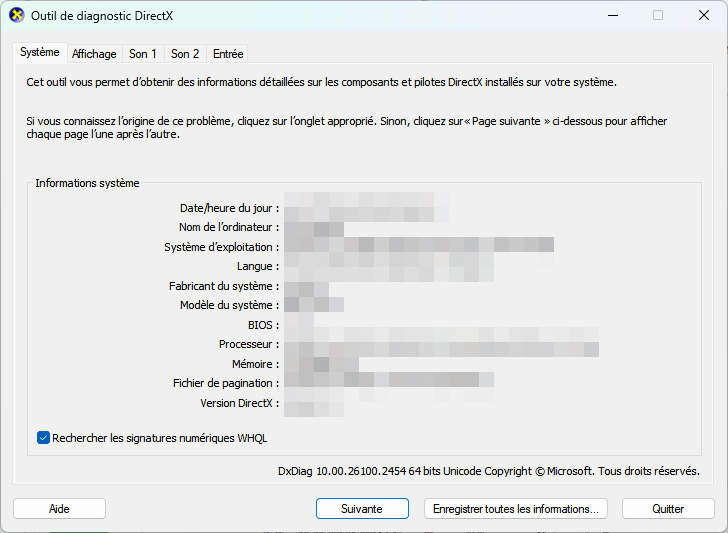Click the Mémoire label
The height and width of the screenshot is (533, 728).
pyautogui.click(x=255, y=364)
